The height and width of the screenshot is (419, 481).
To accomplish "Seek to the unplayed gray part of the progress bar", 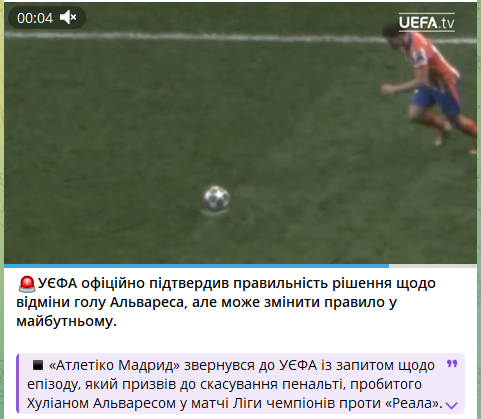I will click(433, 266).
